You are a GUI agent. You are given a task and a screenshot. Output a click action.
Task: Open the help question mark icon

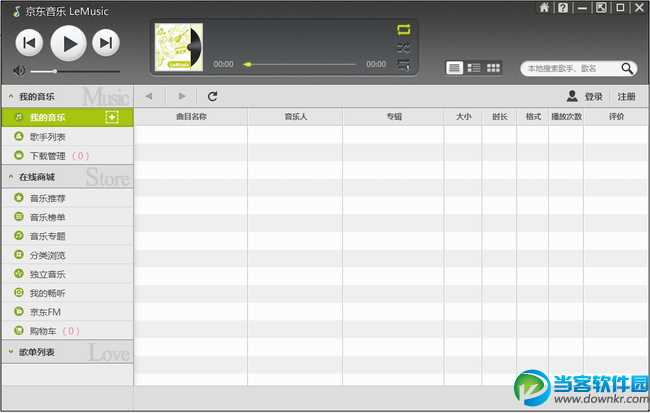pyautogui.click(x=563, y=7)
